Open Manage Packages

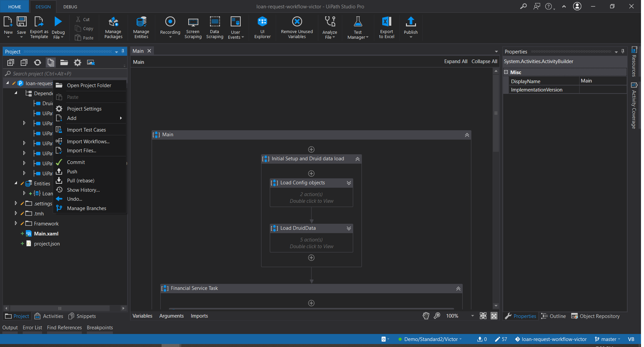coord(113,28)
